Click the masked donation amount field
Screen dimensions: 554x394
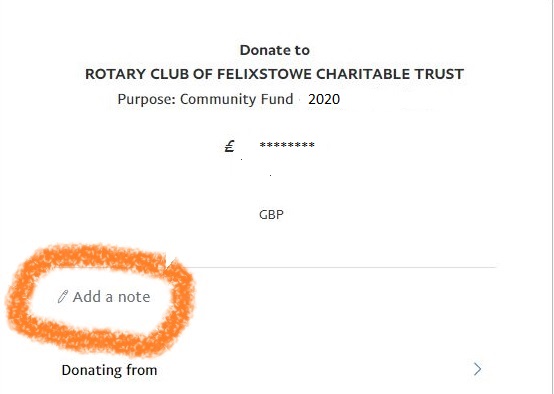(x=287, y=145)
